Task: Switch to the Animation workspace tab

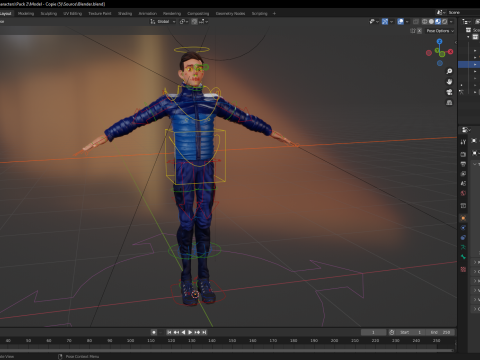Action: pos(147,14)
